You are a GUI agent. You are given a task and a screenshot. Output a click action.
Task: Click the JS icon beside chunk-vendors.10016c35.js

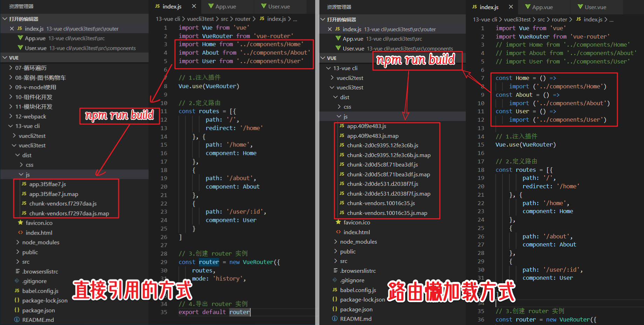click(342, 203)
